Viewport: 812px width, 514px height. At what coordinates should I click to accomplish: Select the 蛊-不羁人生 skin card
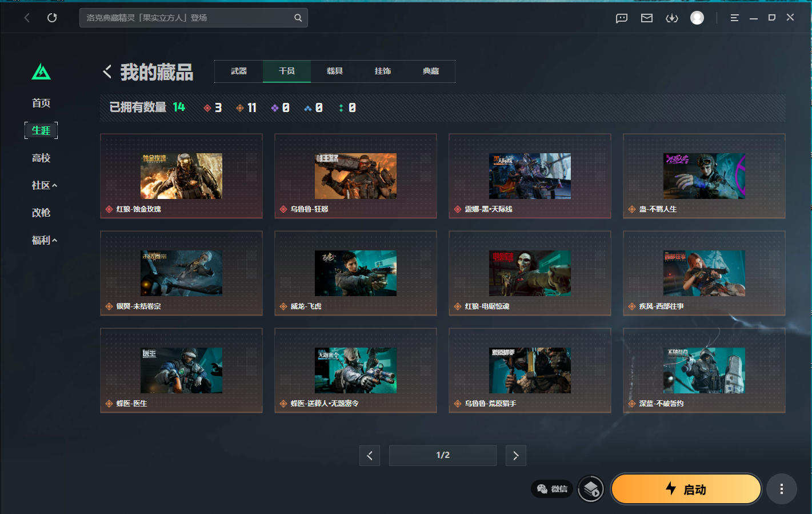(704, 176)
